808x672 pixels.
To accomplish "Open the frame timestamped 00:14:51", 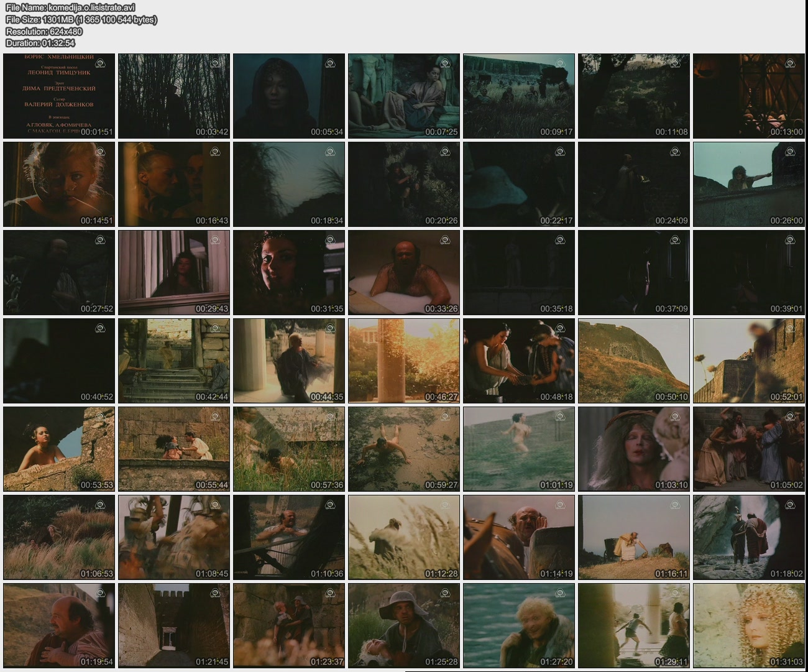I will tap(59, 184).
